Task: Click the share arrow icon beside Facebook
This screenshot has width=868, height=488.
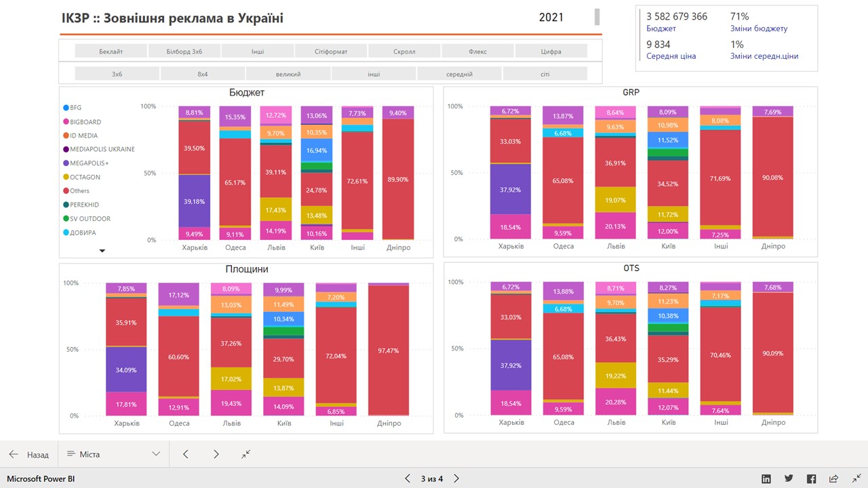Action: [x=833, y=479]
